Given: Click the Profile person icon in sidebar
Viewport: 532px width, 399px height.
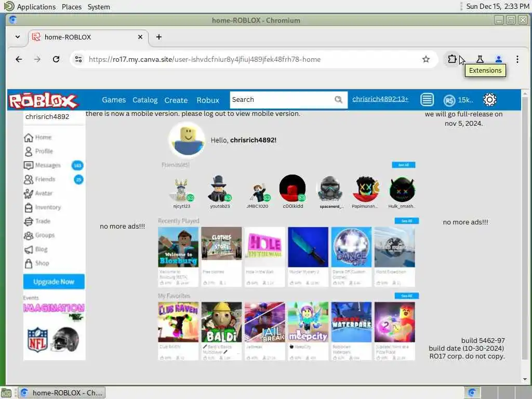Looking at the screenshot, I should pyautogui.click(x=29, y=151).
